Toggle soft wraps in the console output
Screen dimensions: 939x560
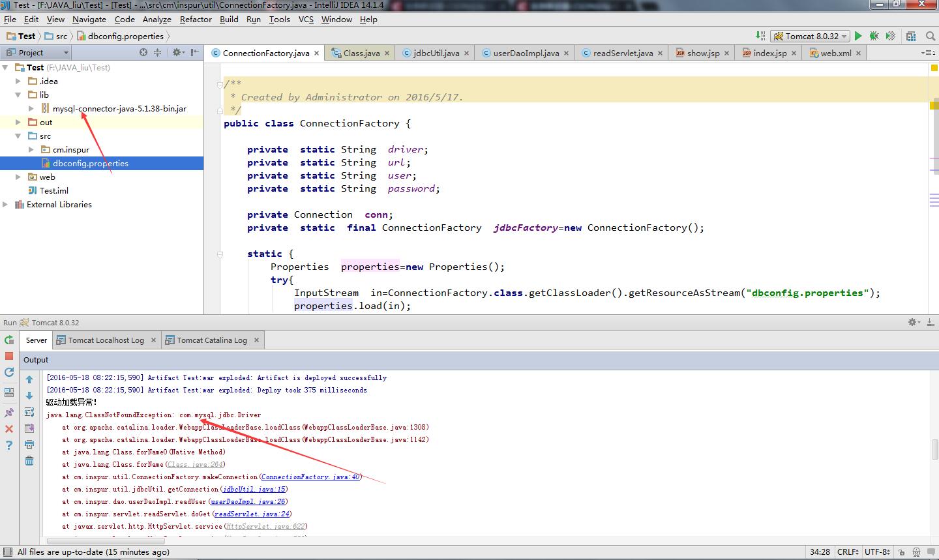pyautogui.click(x=29, y=412)
